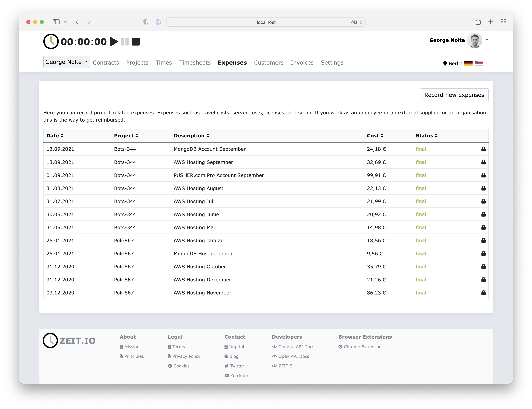532x409 pixels.
Task: Open the Settings tab
Action: tap(332, 63)
